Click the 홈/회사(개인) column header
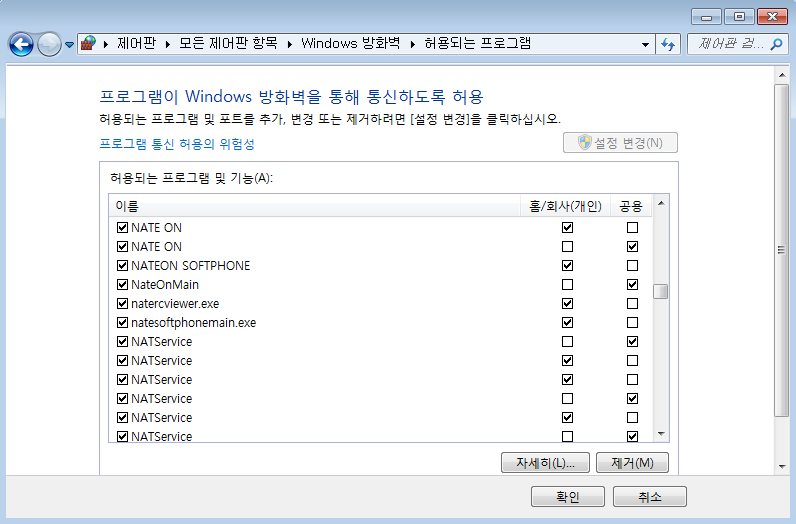 566,206
